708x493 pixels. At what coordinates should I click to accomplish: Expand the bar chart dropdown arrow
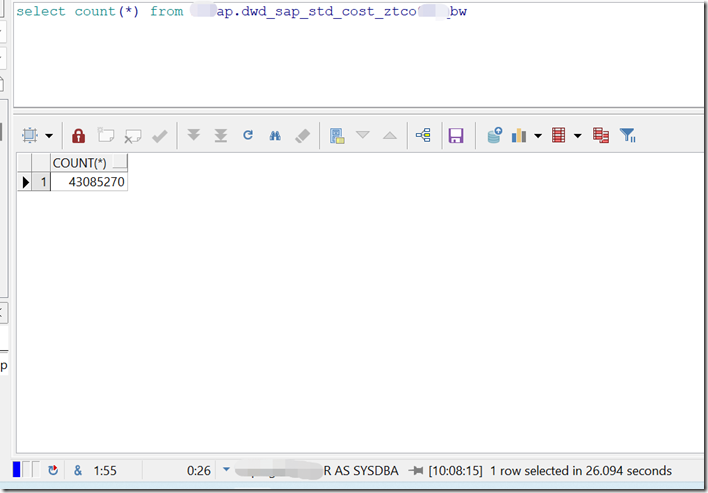click(x=538, y=136)
